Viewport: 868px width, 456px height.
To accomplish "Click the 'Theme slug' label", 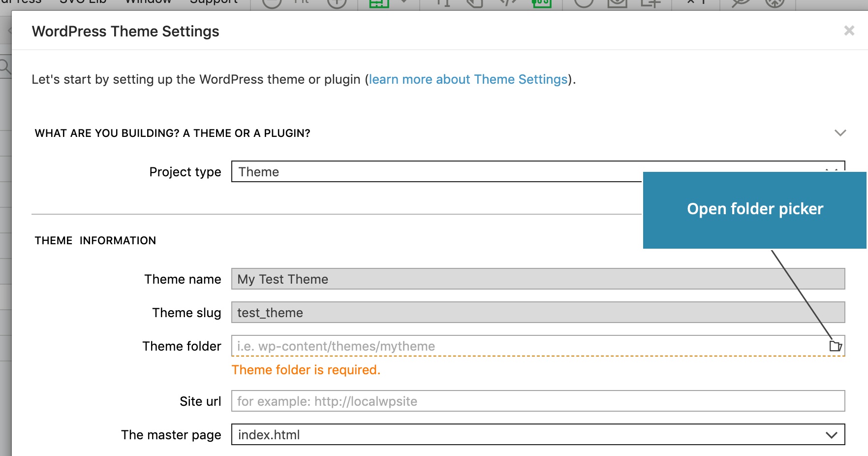I will click(x=186, y=313).
